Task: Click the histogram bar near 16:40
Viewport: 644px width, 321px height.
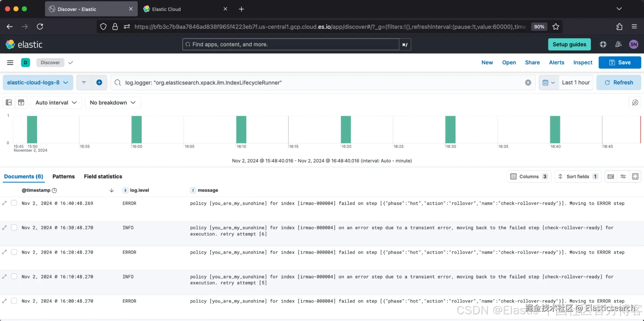Action: (x=555, y=129)
